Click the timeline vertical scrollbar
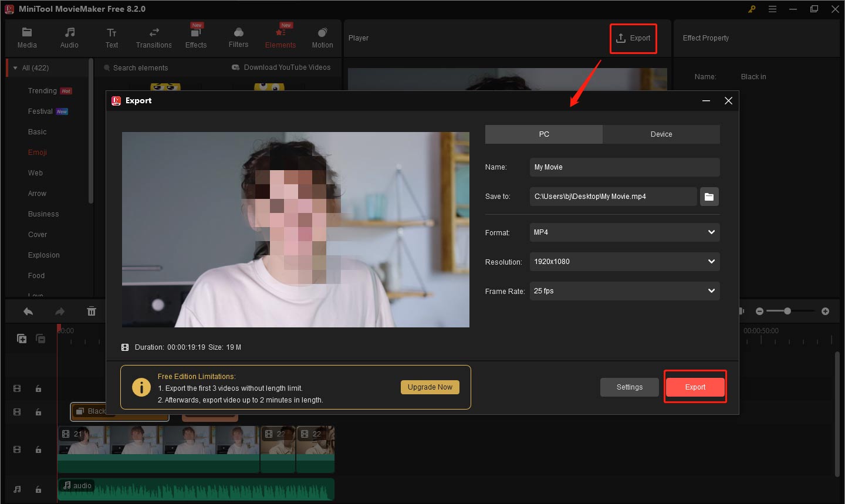Image resolution: width=845 pixels, height=504 pixels. [x=837, y=414]
